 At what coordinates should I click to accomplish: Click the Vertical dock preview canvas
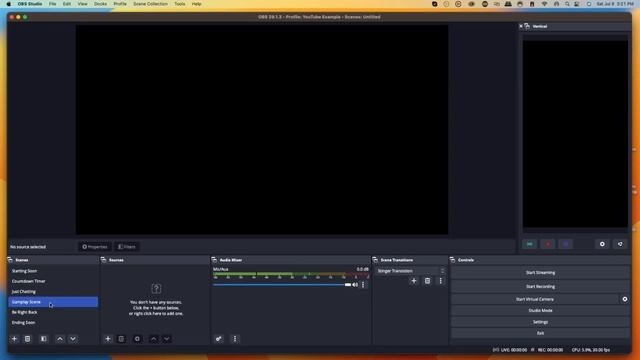[575, 134]
